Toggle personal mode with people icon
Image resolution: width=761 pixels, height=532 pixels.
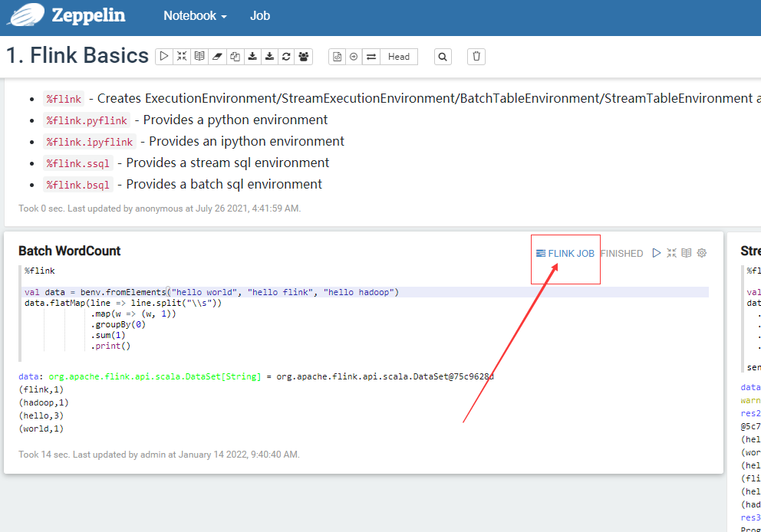tap(304, 56)
